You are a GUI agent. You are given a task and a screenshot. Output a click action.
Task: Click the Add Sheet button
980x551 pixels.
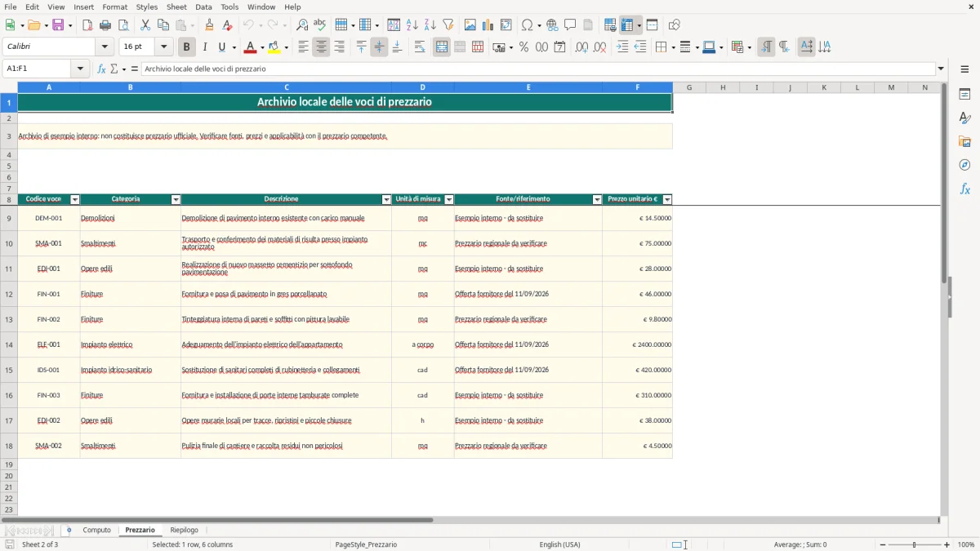69,530
